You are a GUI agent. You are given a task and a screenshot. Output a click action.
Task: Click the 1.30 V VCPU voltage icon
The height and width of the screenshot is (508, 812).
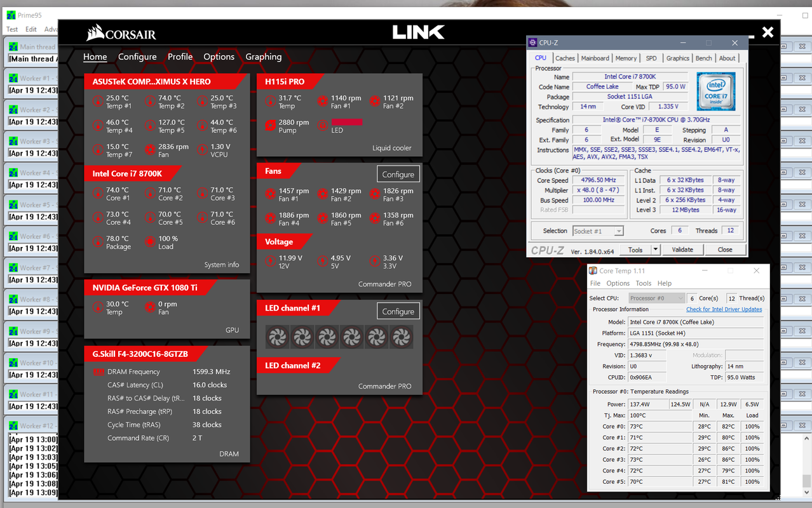[x=202, y=150]
